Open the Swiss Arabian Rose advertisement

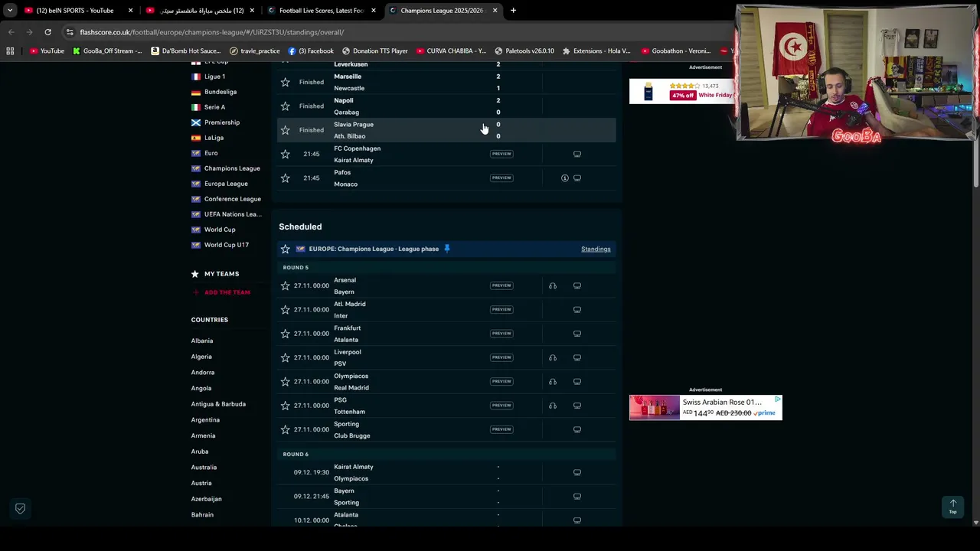click(x=705, y=407)
